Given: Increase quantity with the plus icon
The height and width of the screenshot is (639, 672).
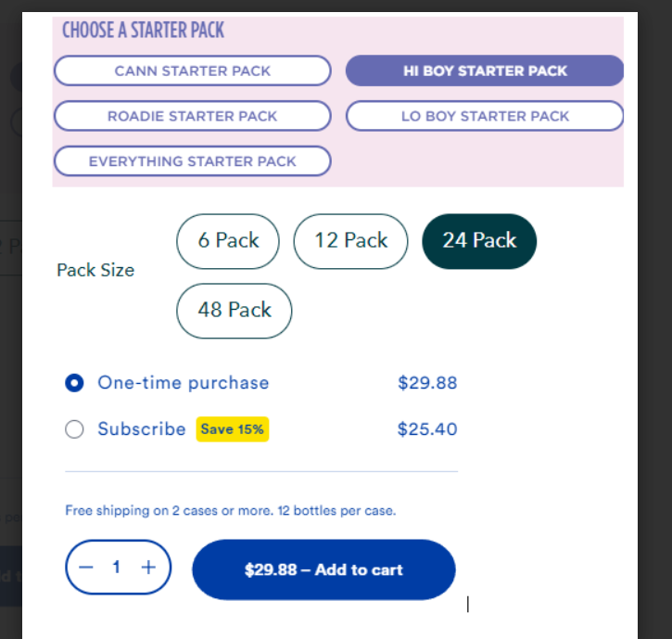Looking at the screenshot, I should [x=148, y=568].
